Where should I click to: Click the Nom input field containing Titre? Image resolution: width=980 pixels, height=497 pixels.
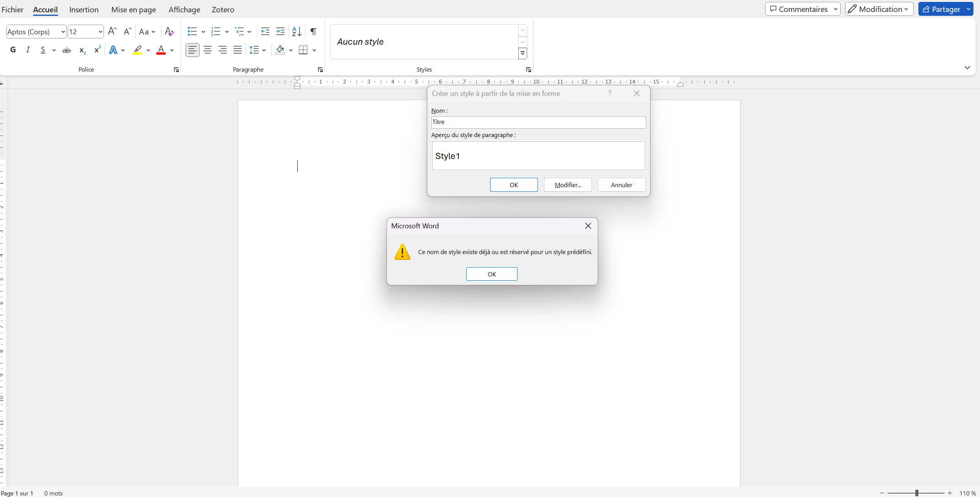pos(538,122)
